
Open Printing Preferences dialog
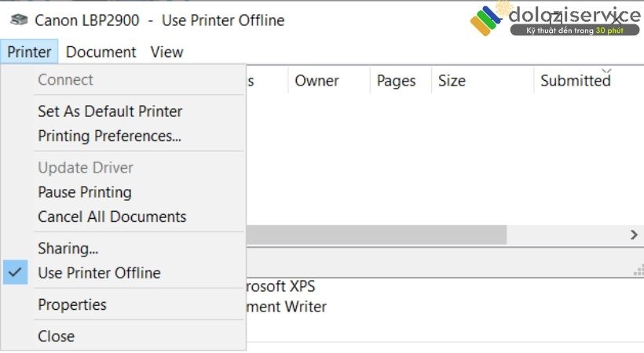(109, 136)
